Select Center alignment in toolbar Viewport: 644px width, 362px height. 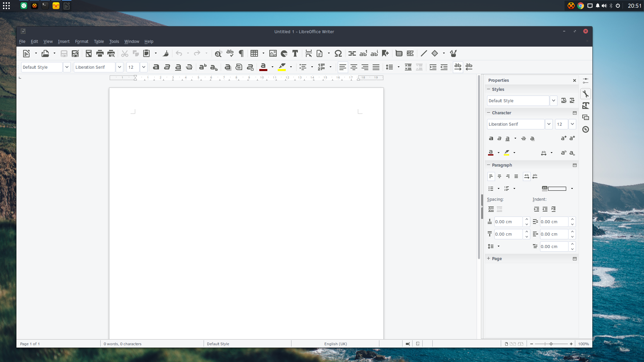(354, 67)
